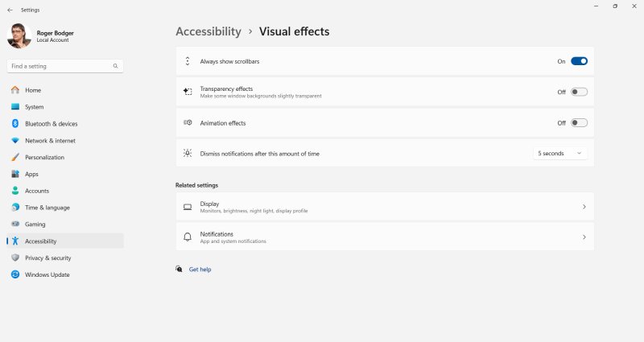
Task: Click the Dismiss notifications brightness icon
Action: coord(188,153)
